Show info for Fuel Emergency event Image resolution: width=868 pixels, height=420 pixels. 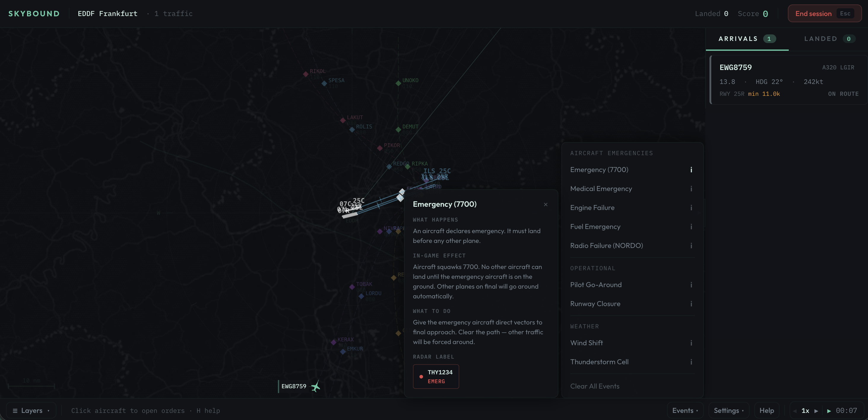tap(691, 227)
